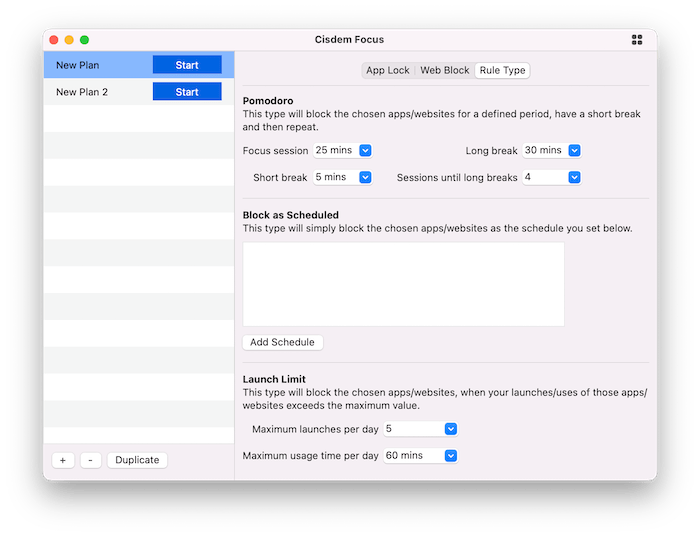Viewport: 700px width, 537px height.
Task: Maximize the window with green button
Action: tap(84, 40)
